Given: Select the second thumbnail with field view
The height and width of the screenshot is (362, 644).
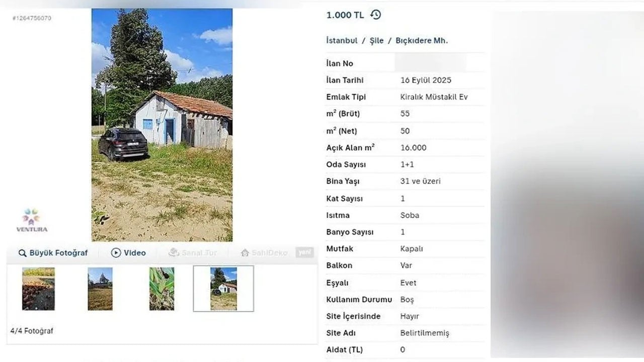Looking at the screenshot, I should coord(100,289).
